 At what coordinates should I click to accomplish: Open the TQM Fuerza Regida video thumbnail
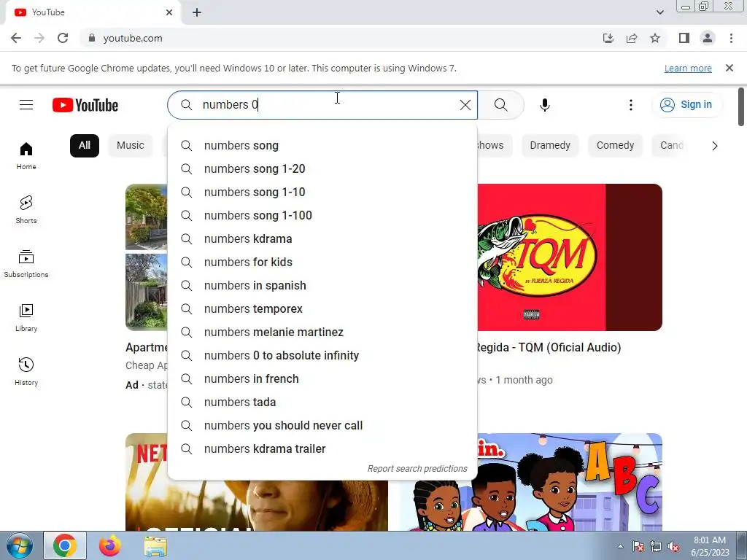coord(570,257)
